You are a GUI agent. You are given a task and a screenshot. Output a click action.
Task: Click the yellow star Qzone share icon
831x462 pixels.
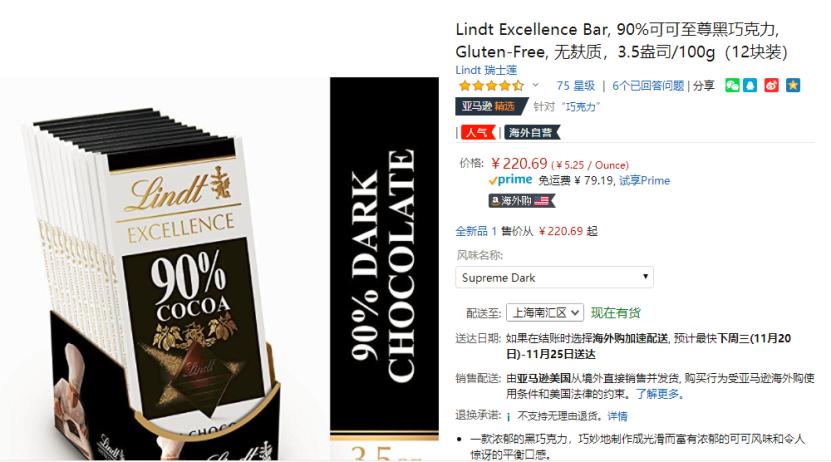click(x=793, y=85)
